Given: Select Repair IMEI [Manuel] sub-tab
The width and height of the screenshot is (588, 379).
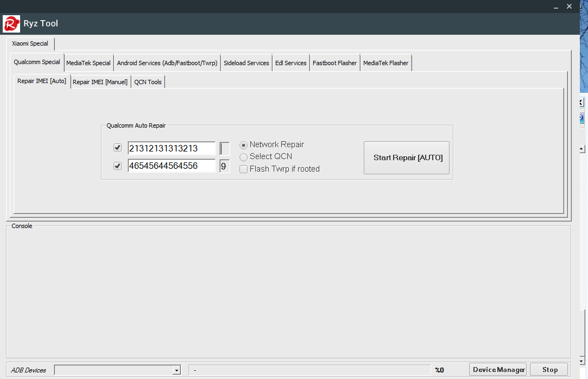Looking at the screenshot, I should pyautogui.click(x=100, y=82).
